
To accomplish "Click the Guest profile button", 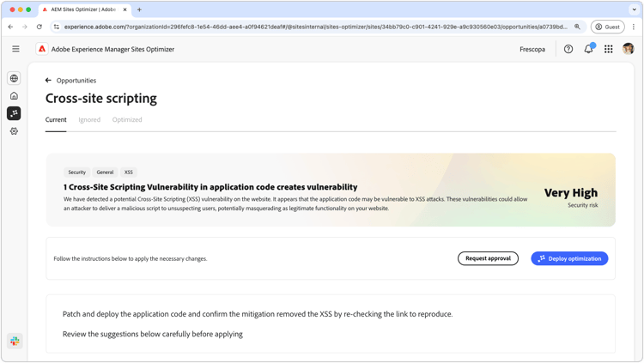I will (x=607, y=27).
